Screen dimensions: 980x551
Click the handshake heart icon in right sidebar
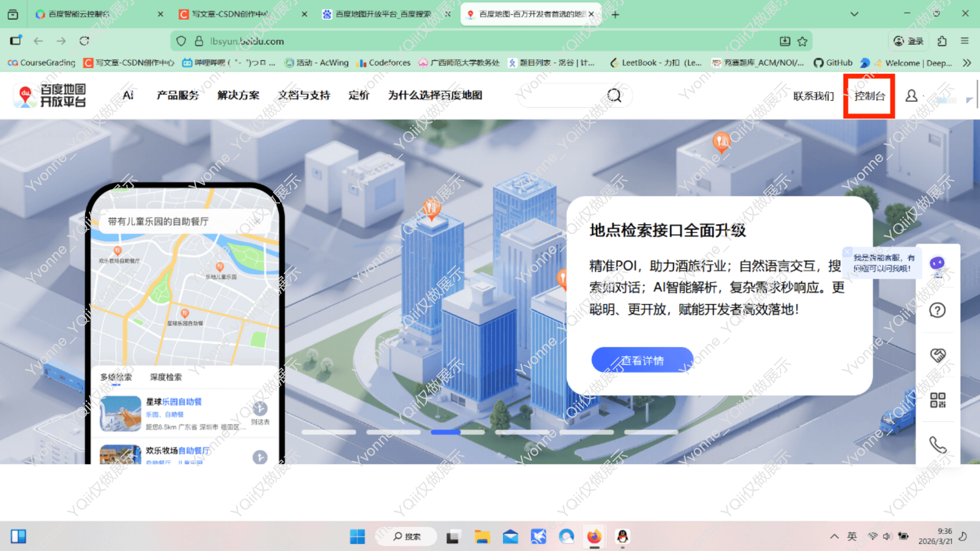click(938, 355)
